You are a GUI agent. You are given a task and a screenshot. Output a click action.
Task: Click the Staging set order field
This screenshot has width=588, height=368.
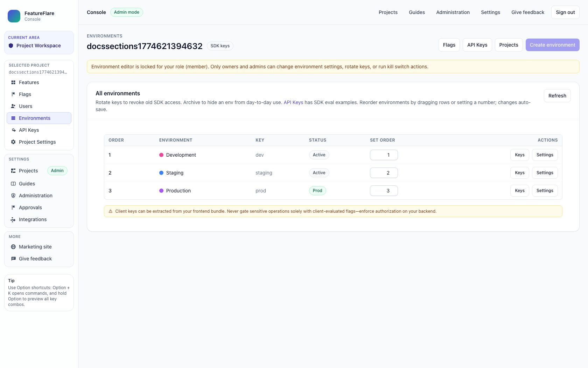pos(384,173)
